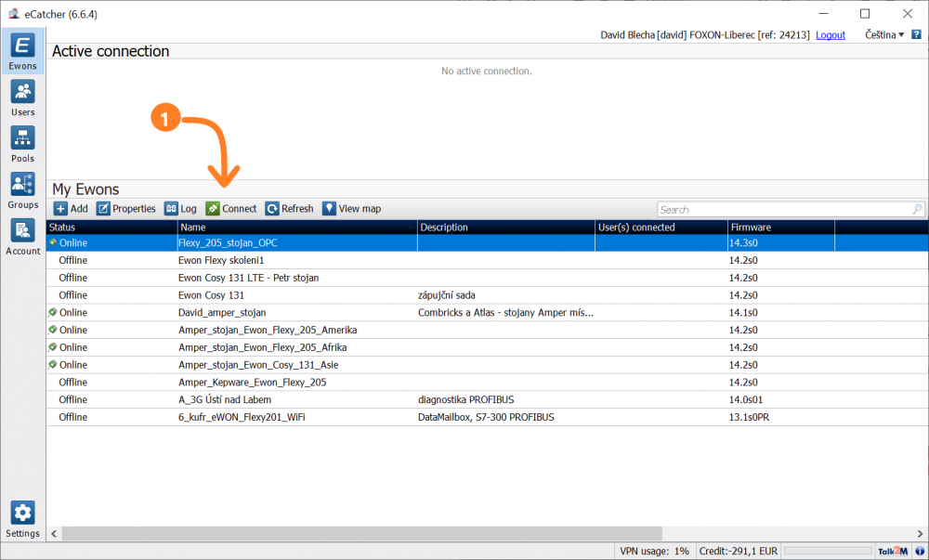
Task: Open the Account section in sidebar
Action: pos(22,237)
